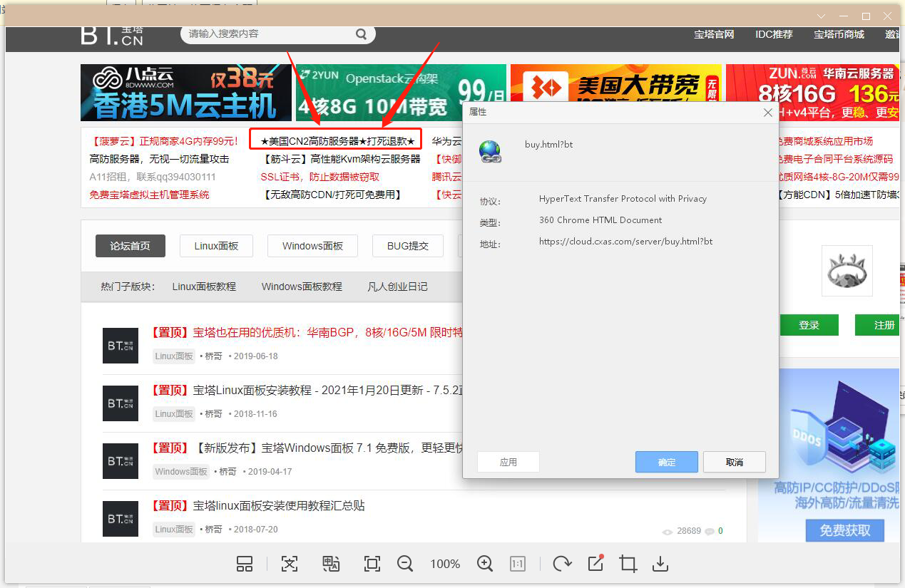Switch to the Windows面板 tab
Viewport: 905px width, 588px height.
point(312,246)
